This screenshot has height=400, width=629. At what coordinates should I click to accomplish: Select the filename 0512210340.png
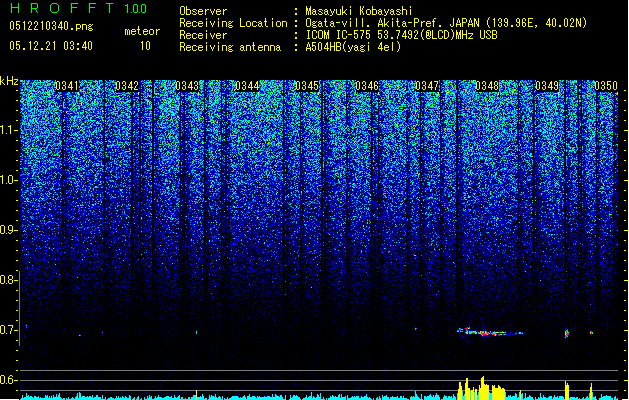[x=51, y=27]
